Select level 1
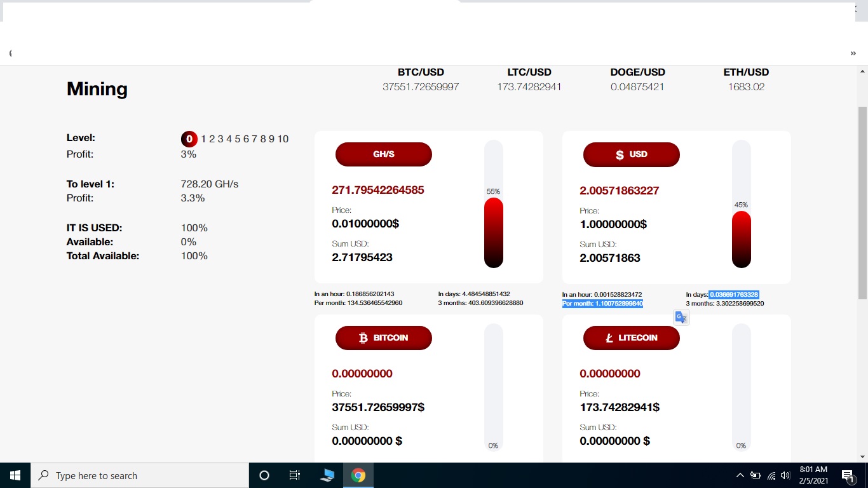The height and width of the screenshot is (488, 868). (204, 139)
